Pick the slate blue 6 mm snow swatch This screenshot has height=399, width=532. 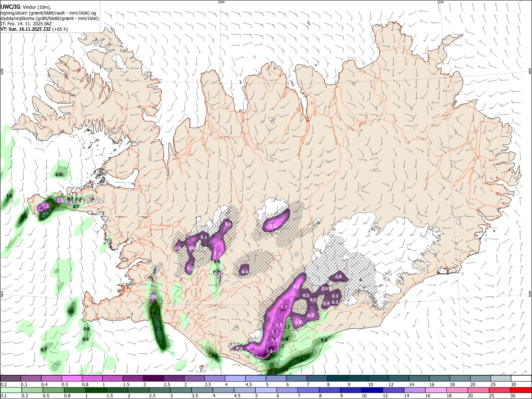pos(296,379)
